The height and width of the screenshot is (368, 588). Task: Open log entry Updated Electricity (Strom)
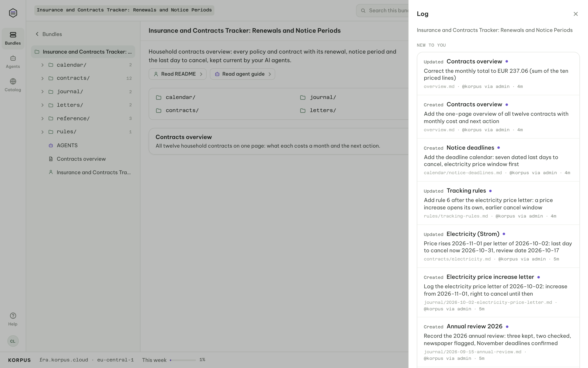[498, 246]
